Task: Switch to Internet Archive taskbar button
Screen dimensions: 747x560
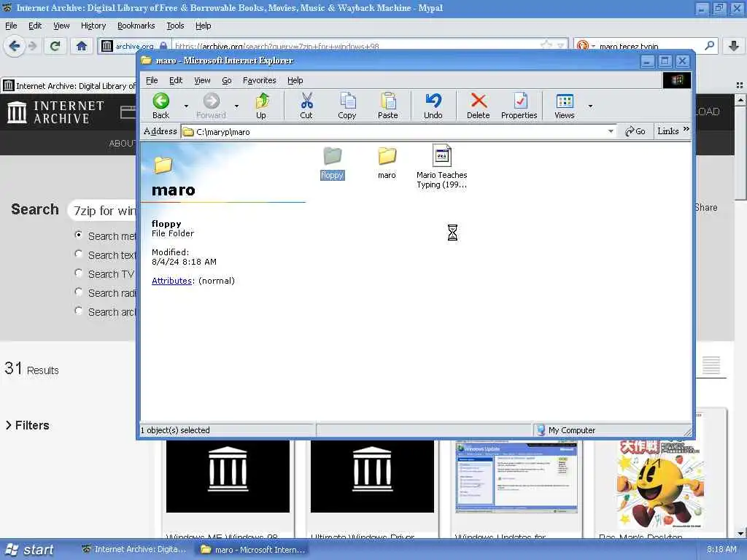Action: (x=134, y=550)
